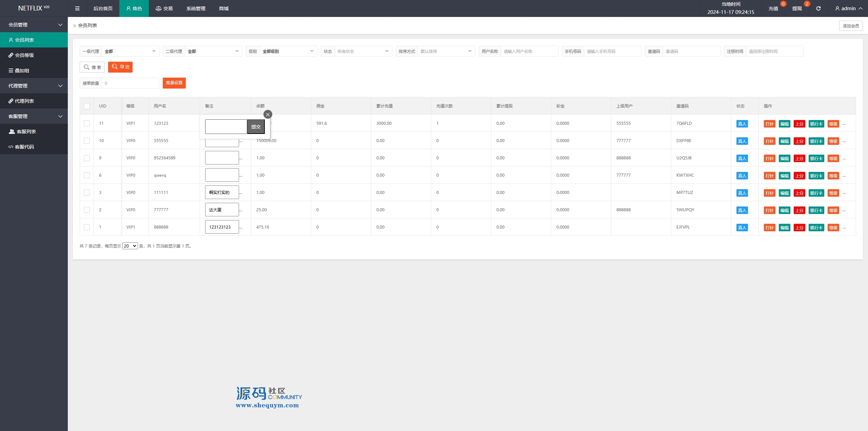
Task: Open 系统管理 top menu
Action: tap(196, 8)
